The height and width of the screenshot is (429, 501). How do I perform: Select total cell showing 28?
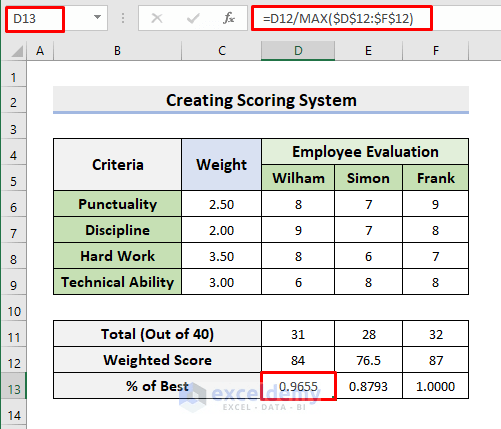tap(368, 334)
